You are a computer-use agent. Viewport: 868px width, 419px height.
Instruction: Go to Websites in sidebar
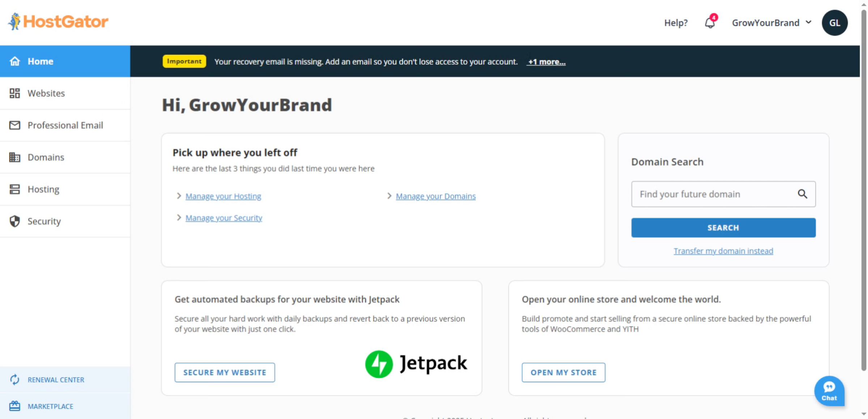46,93
